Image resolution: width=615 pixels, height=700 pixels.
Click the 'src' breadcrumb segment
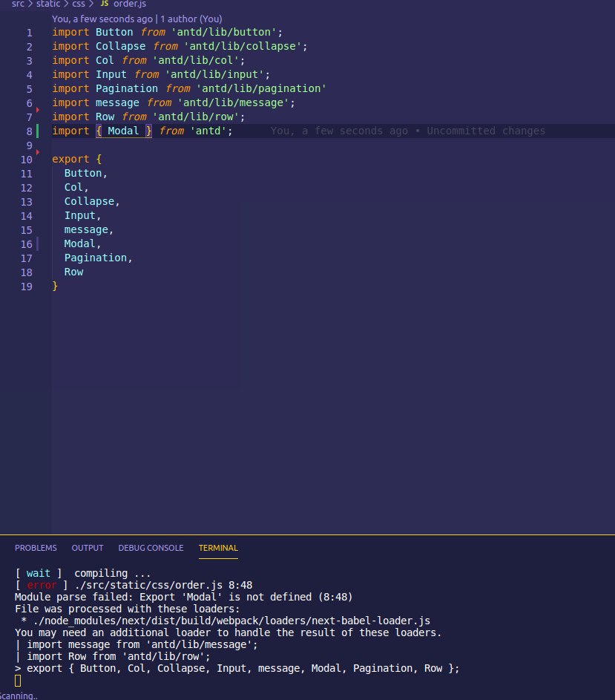(x=18, y=4)
